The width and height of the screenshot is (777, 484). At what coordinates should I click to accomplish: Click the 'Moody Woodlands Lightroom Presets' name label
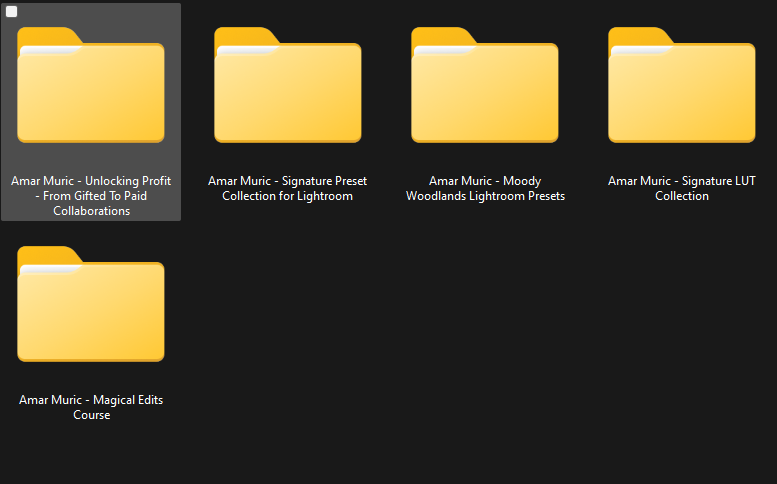485,188
